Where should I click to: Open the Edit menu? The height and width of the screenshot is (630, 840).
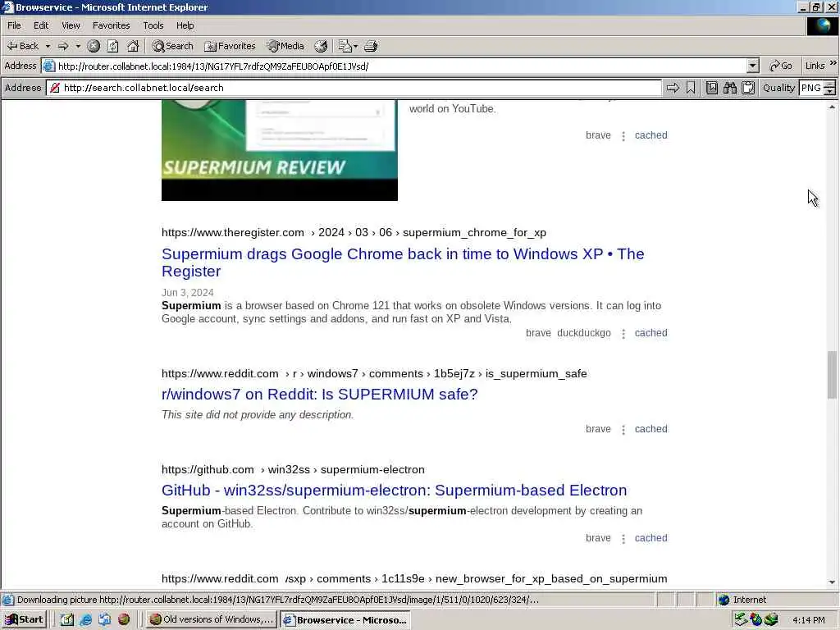coord(41,25)
